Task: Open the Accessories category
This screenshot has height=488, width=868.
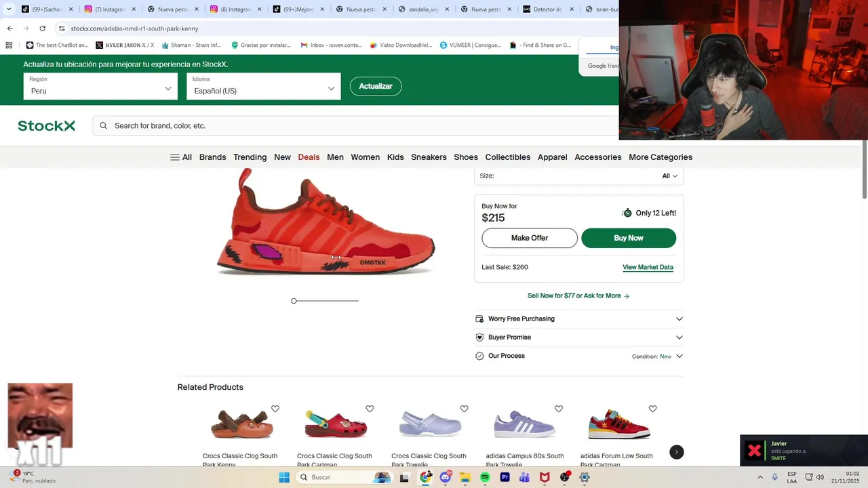Action: (598, 157)
